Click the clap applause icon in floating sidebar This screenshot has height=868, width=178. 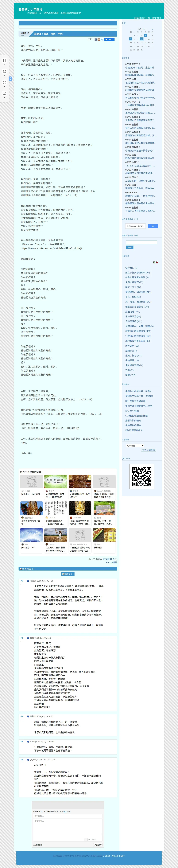coord(4,71)
